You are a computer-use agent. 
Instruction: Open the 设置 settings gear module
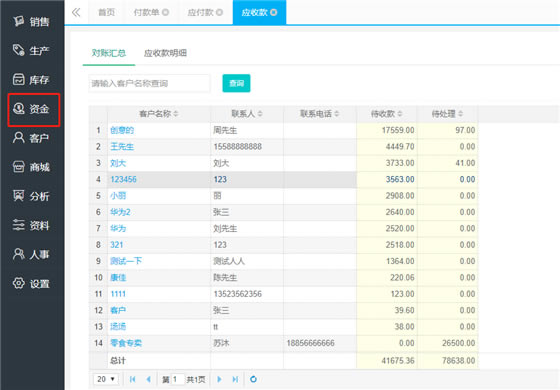click(x=31, y=284)
